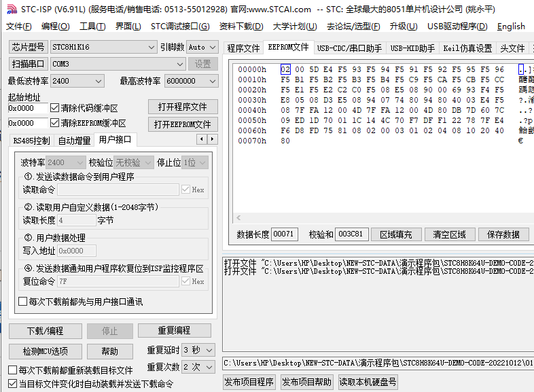The width and height of the screenshot is (534, 392).
Task: Switch to USB-HID助手 tab
Action: click(x=412, y=48)
